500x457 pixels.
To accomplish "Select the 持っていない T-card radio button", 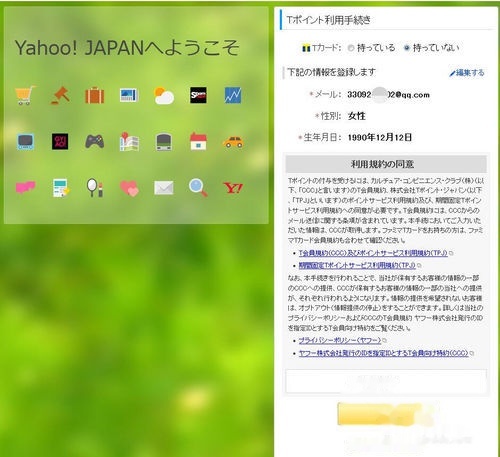I will [x=407, y=48].
